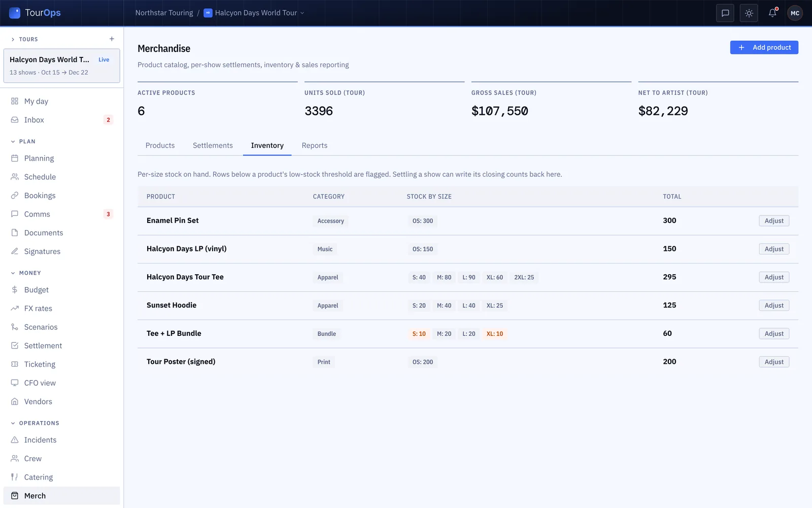
Task: Adjust stock for Enamel Pin Set
Action: click(x=774, y=221)
